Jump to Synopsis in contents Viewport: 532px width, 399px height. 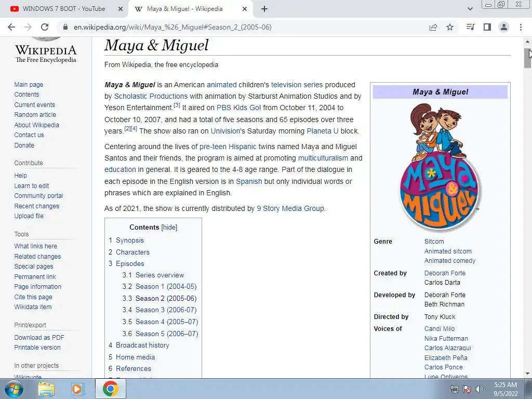[129, 240]
